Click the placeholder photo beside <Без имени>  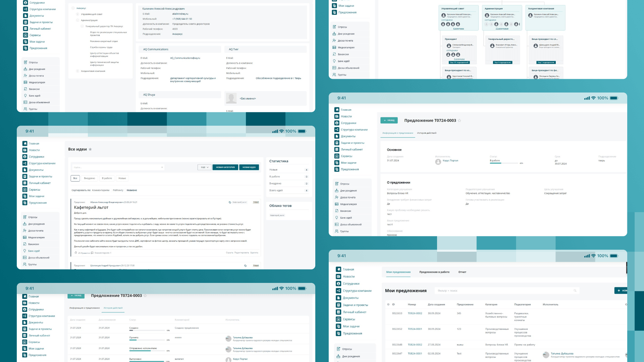coord(231,98)
